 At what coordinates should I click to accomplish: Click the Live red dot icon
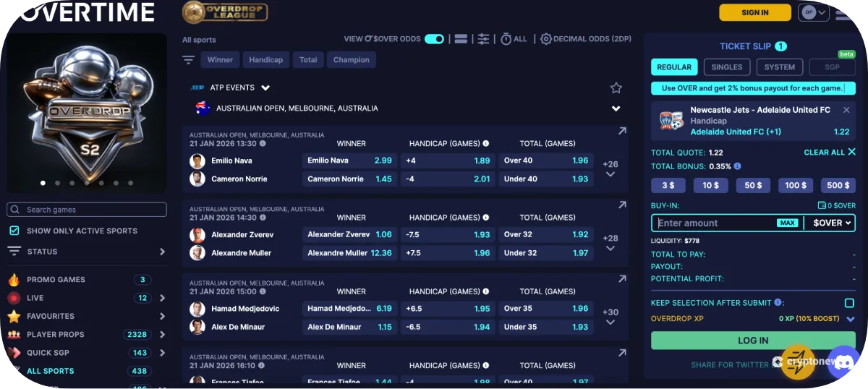pyautogui.click(x=14, y=298)
